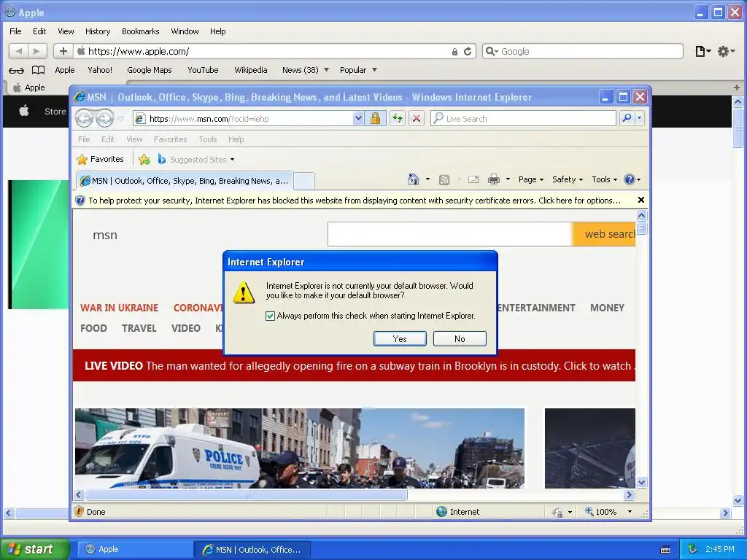Screen dimensions: 747x560
Task: Click the Safari back arrow button
Action: point(18,51)
